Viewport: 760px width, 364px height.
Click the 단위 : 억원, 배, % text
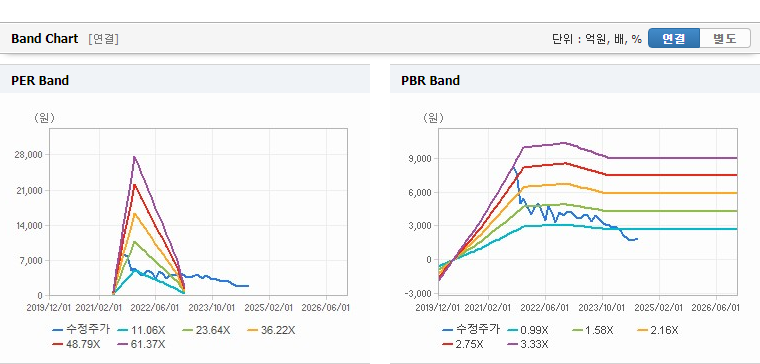coord(596,39)
